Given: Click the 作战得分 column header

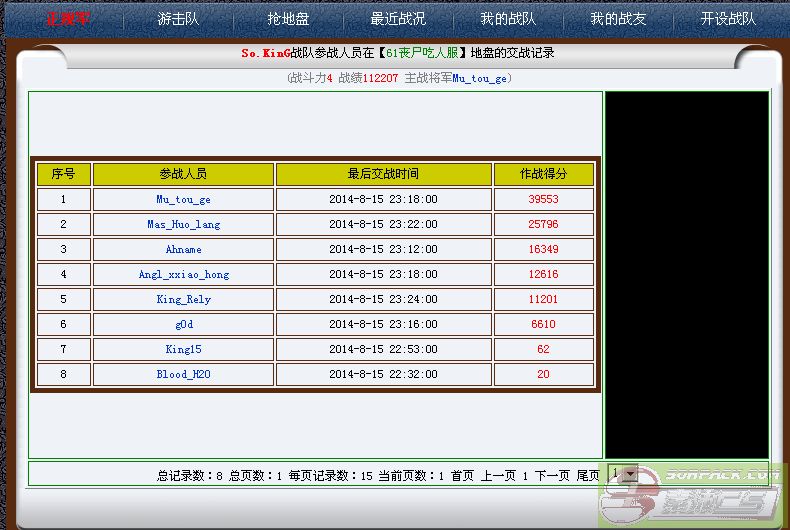Looking at the screenshot, I should 543,174.
